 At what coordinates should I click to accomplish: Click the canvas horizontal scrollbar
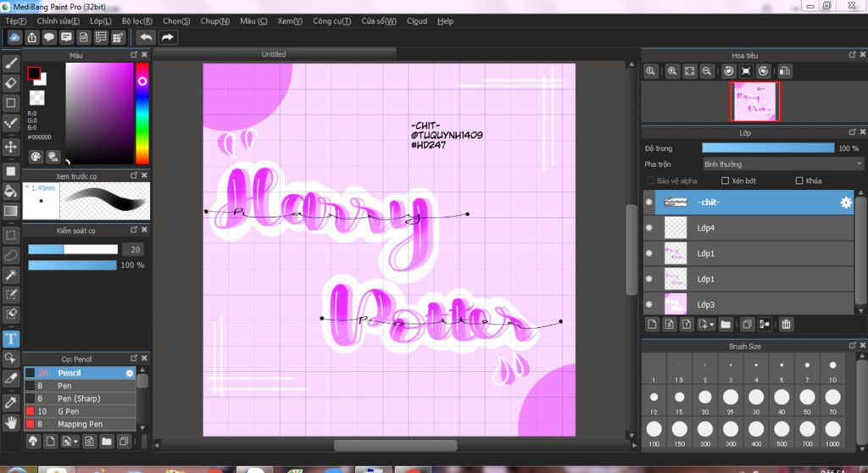(x=396, y=445)
